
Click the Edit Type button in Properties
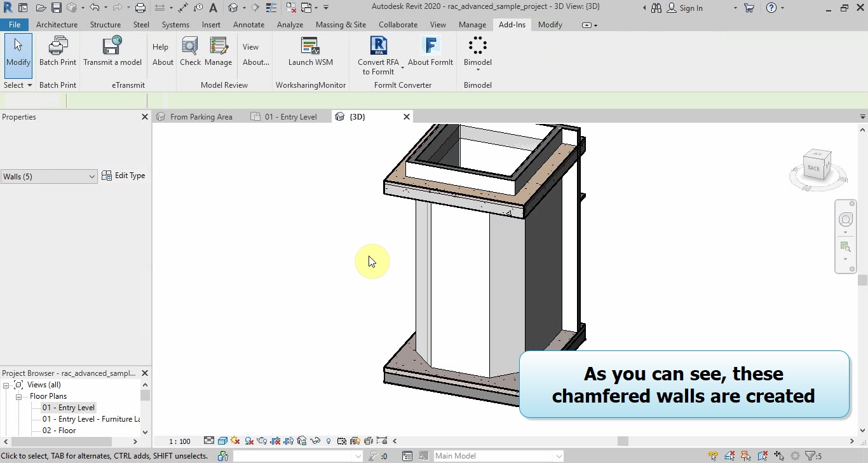point(125,176)
